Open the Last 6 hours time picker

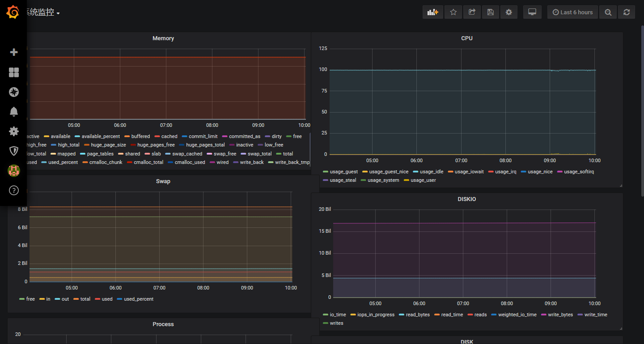point(572,12)
